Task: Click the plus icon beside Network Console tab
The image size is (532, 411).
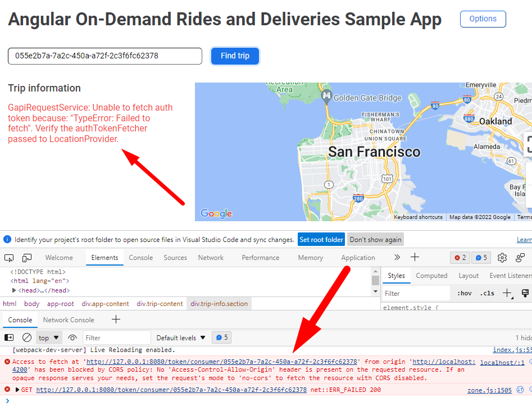Action: click(116, 320)
